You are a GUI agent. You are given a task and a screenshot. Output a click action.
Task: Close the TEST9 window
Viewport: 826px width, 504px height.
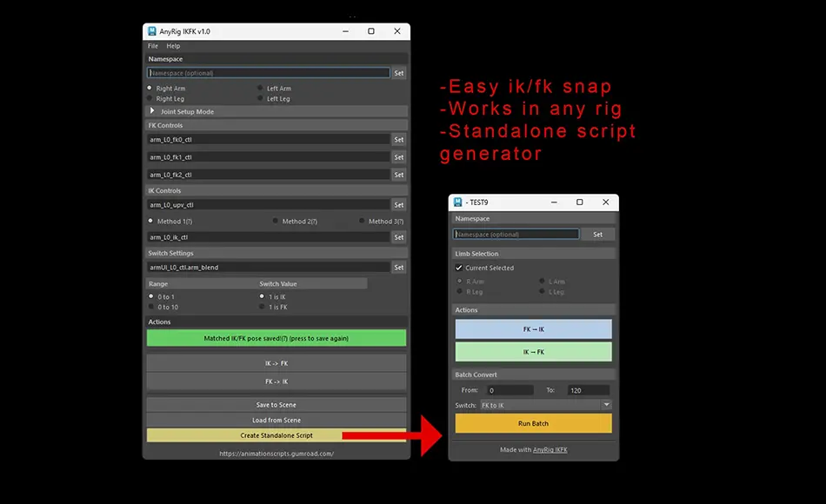point(606,202)
